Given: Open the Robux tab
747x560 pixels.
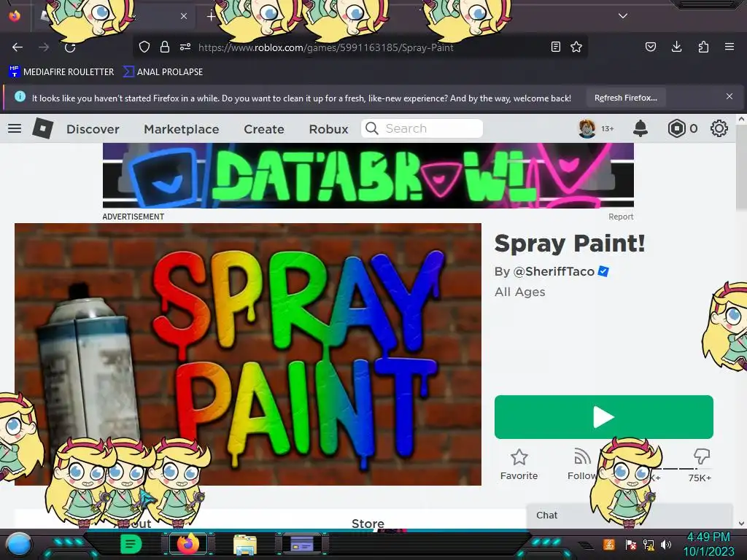Looking at the screenshot, I should (329, 129).
